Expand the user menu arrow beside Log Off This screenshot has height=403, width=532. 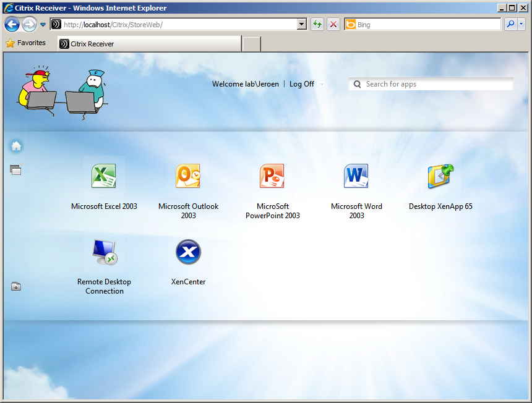322,85
